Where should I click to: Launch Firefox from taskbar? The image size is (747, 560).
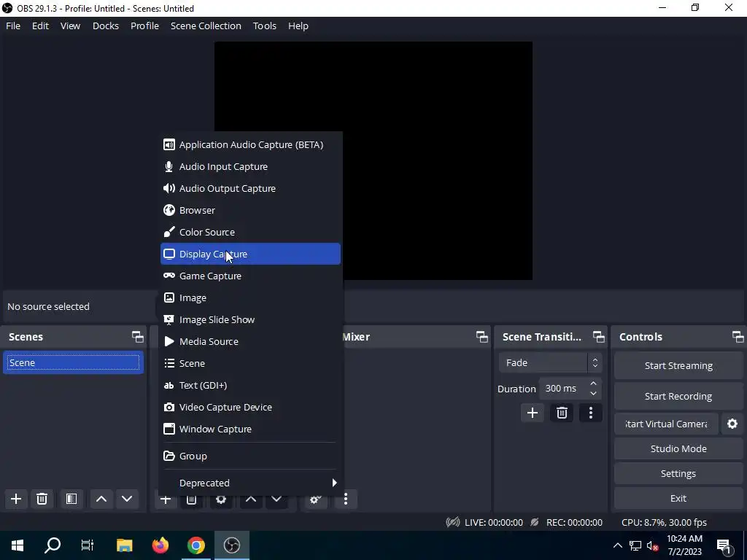[160, 545]
